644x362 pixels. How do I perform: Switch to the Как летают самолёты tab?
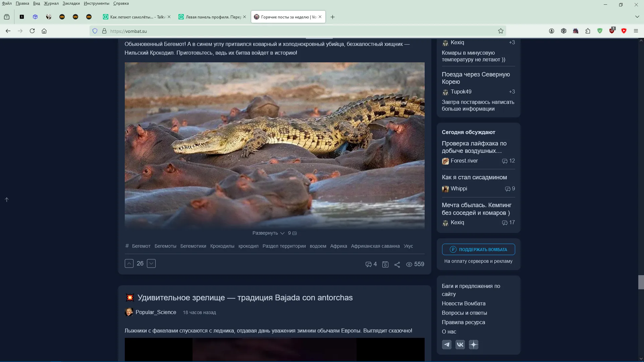[137, 17]
